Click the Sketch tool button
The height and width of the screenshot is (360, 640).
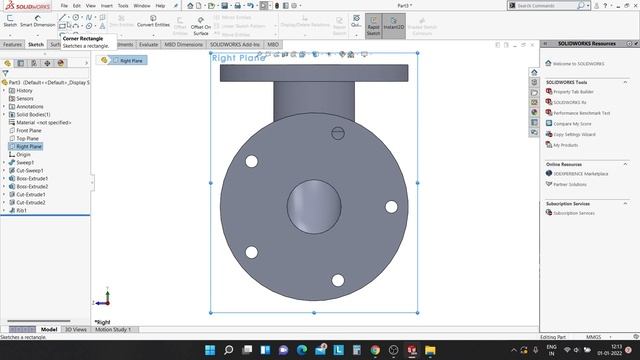tap(10, 21)
